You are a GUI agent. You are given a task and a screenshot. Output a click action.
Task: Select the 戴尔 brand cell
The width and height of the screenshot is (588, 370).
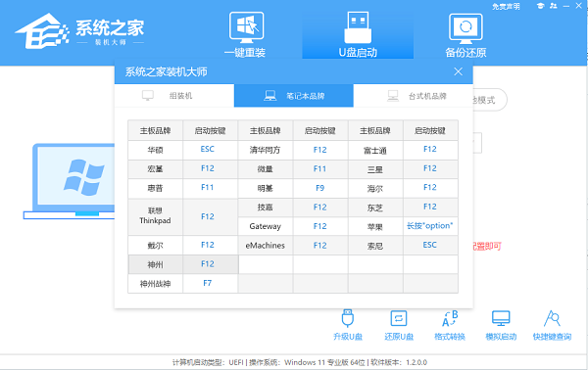155,246
